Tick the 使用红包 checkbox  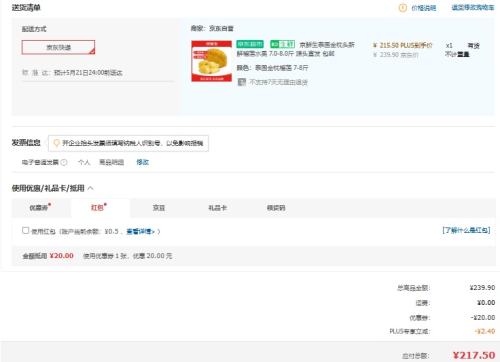click(x=25, y=230)
